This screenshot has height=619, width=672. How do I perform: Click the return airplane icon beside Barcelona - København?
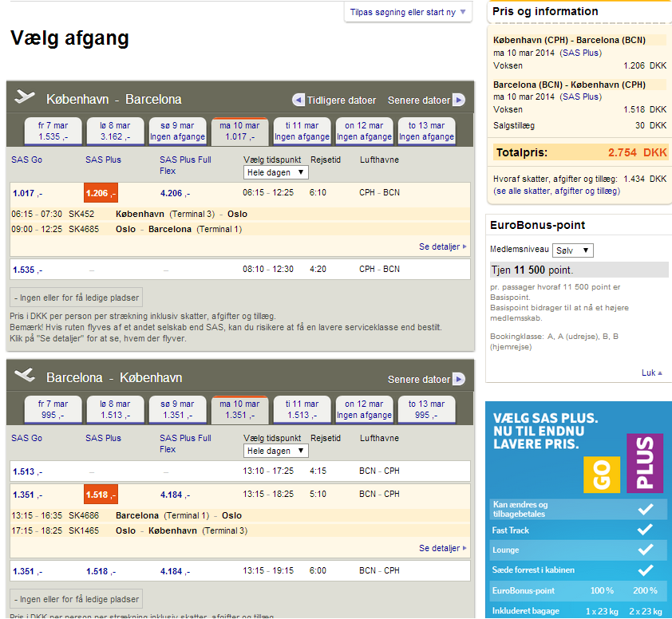26,377
